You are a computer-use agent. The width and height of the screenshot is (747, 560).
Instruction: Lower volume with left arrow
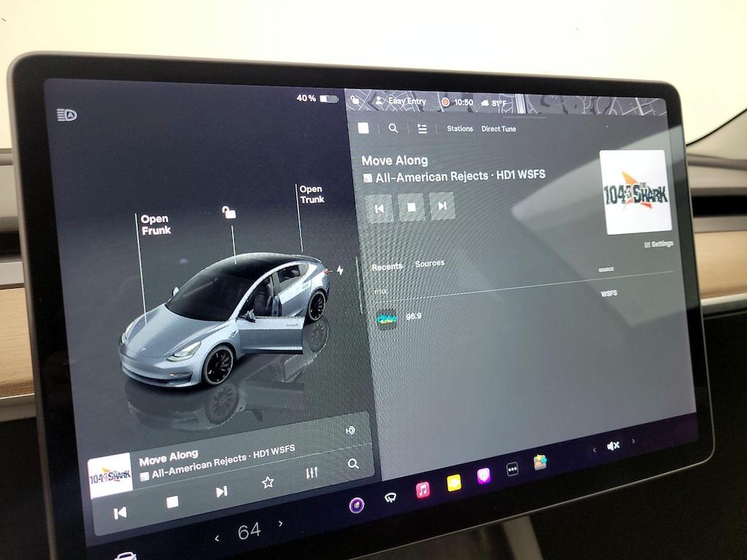tap(594, 449)
